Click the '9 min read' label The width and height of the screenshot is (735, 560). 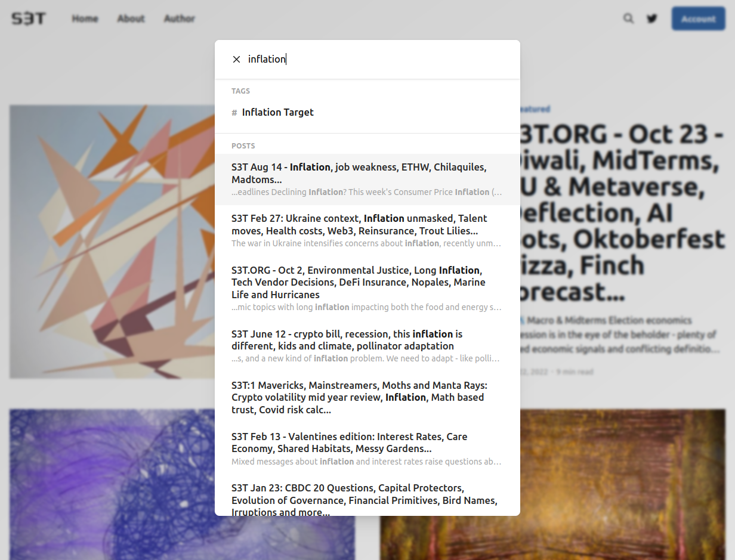(575, 372)
